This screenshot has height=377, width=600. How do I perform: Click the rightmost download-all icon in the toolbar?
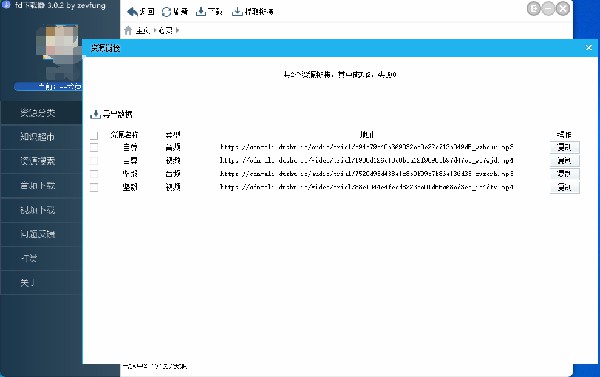(237, 12)
